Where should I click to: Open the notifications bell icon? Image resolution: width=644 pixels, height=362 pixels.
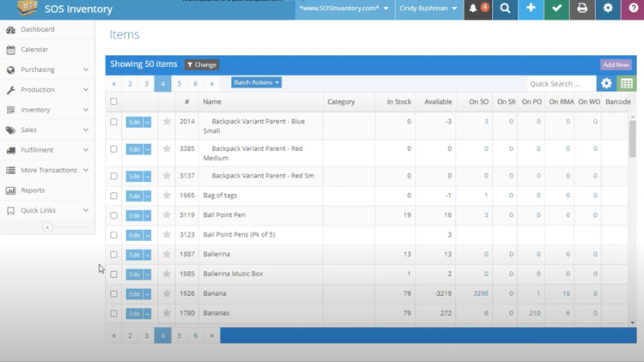tap(473, 9)
